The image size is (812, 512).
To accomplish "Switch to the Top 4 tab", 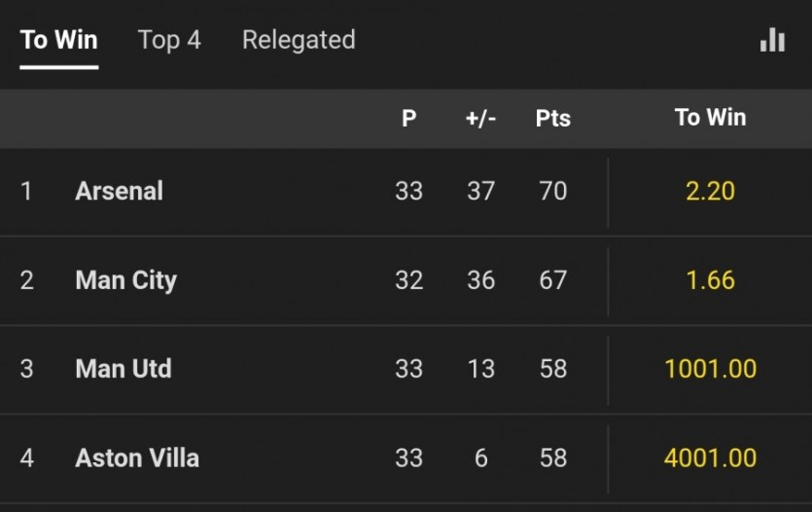I will (169, 40).
